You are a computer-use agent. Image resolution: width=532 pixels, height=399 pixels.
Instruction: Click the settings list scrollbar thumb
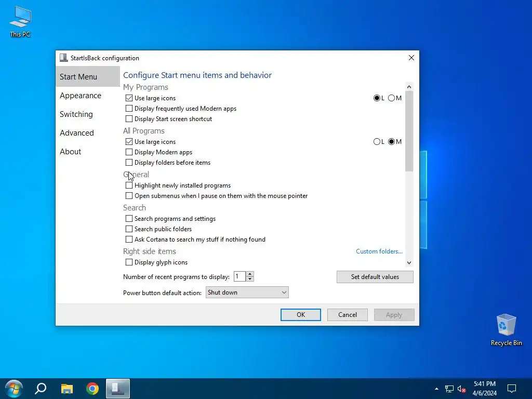pos(409,131)
